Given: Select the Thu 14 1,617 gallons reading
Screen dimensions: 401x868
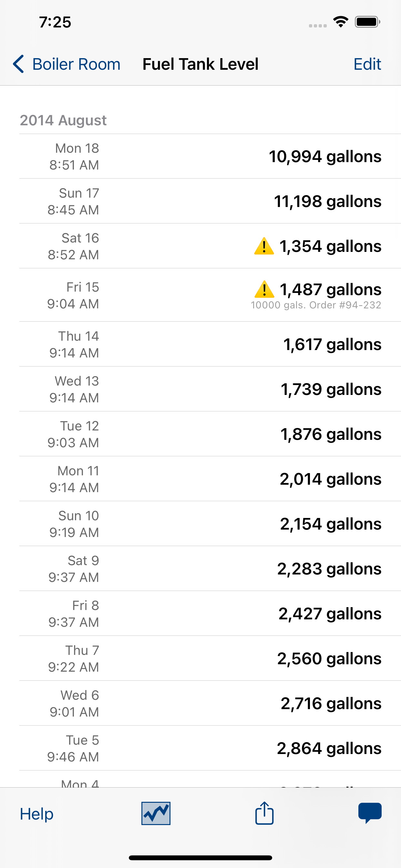Looking at the screenshot, I should pyautogui.click(x=210, y=344).
